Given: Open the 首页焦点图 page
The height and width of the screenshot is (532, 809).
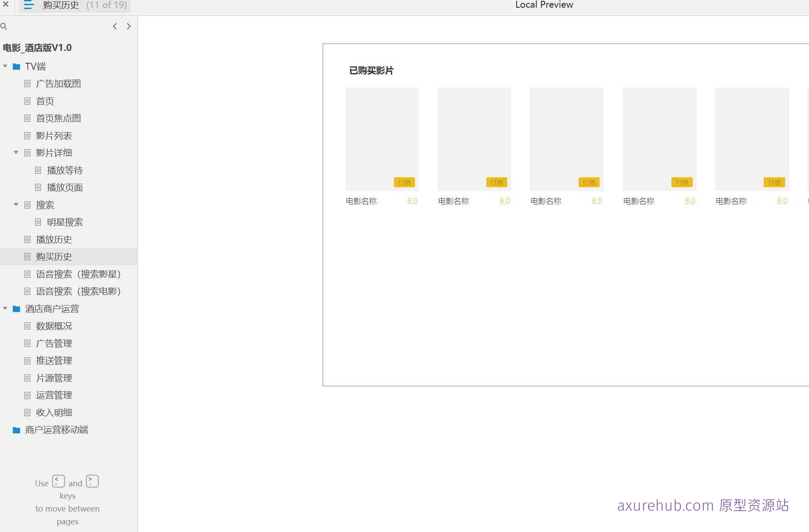Looking at the screenshot, I should coord(59,118).
